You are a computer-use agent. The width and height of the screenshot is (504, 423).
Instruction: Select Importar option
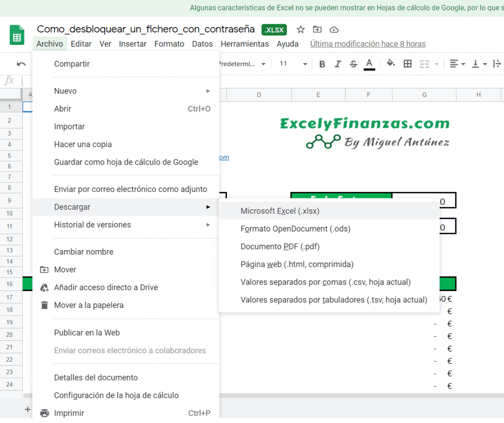point(126,127)
